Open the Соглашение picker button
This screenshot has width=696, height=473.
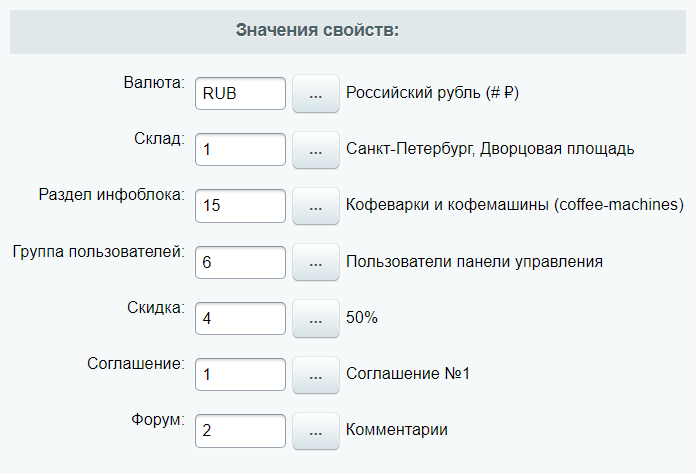(x=316, y=374)
